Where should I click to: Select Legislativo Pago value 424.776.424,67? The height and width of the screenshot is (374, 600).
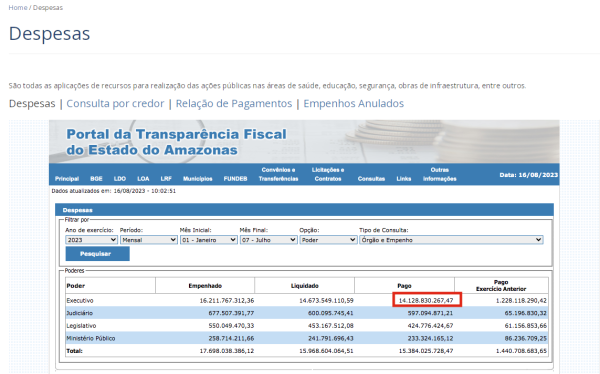point(430,326)
